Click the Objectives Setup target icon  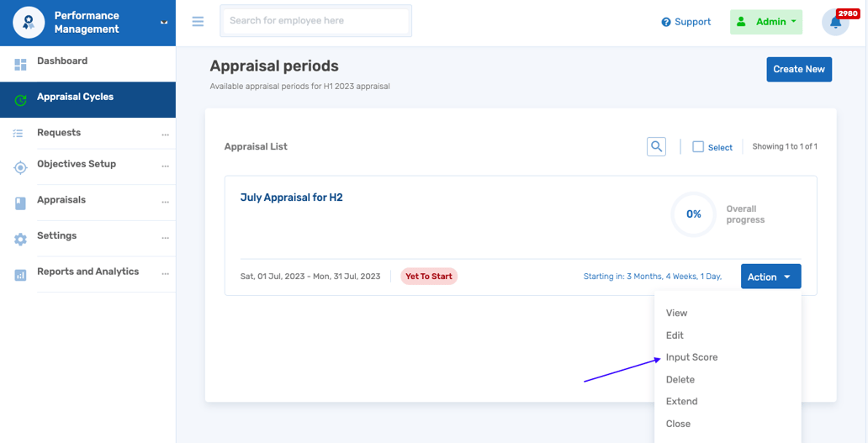(x=20, y=167)
